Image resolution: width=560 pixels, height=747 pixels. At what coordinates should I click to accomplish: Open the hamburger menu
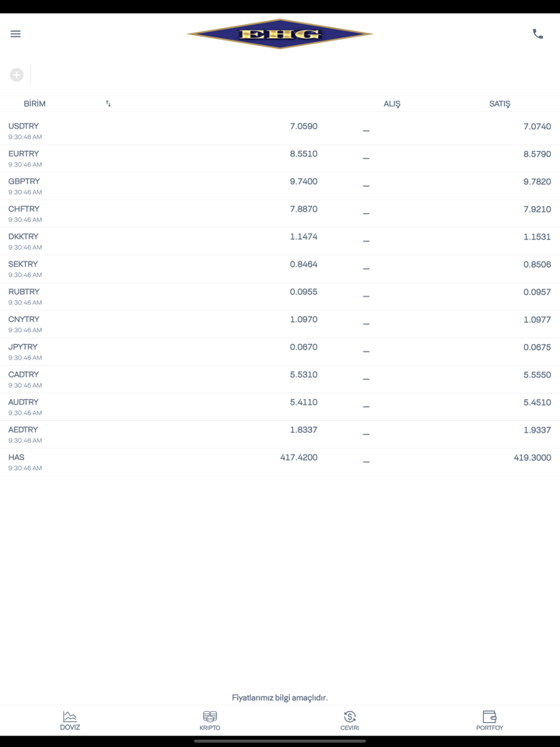pyautogui.click(x=16, y=33)
